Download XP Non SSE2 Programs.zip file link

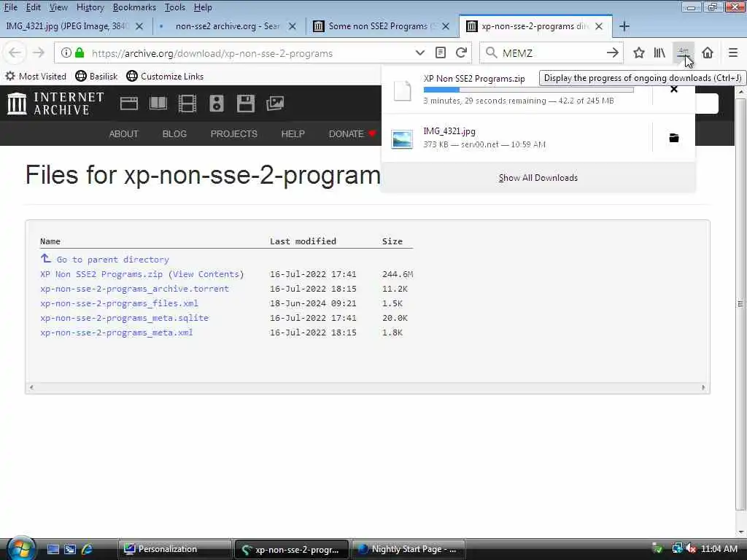pyautogui.click(x=101, y=274)
